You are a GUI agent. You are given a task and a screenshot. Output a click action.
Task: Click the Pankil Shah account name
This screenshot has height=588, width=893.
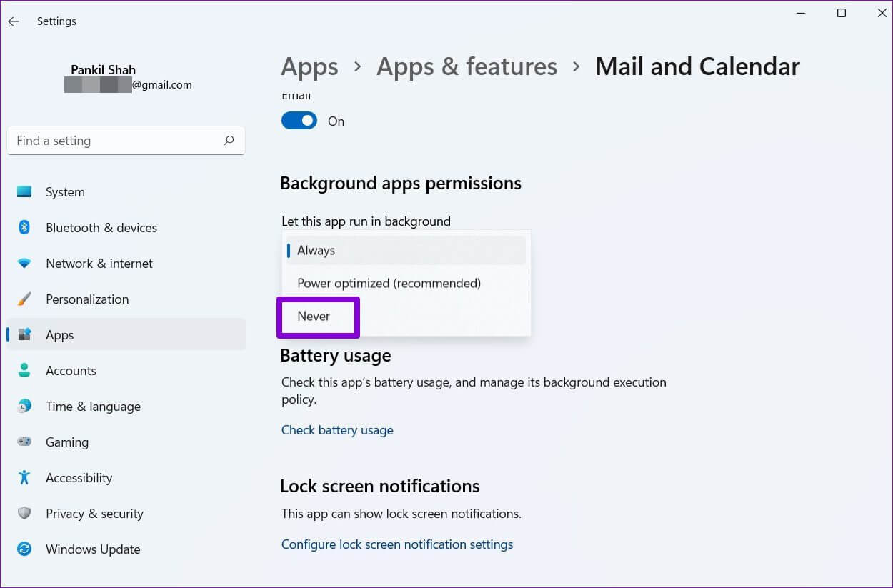pyautogui.click(x=103, y=70)
